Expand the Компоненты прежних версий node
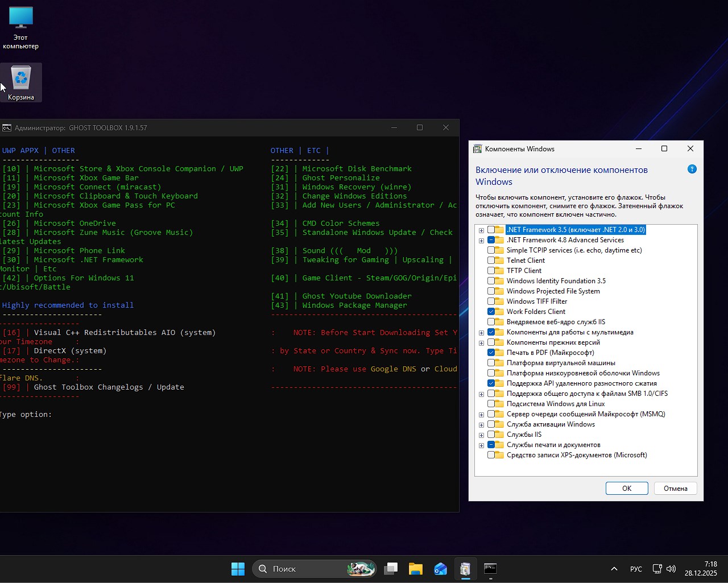Image resolution: width=728 pixels, height=583 pixels. click(481, 342)
